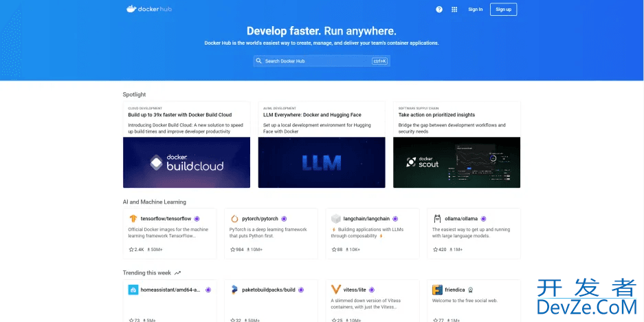The height and width of the screenshot is (322, 644).
Task: Click the docker scout banner image
Action: coord(457,162)
